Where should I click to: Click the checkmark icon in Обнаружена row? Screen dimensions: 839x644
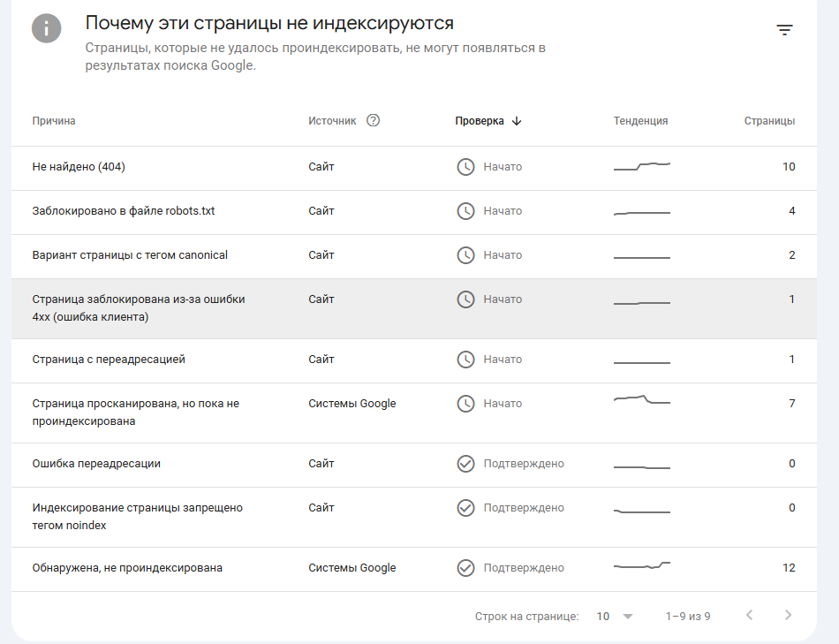click(x=465, y=568)
